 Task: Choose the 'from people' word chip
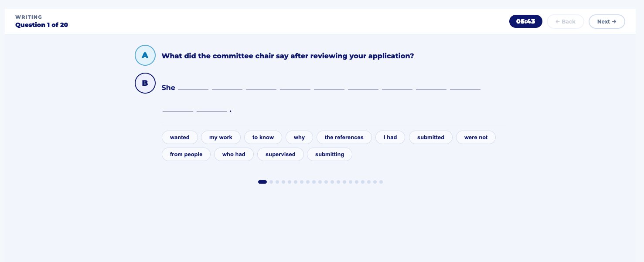coord(186,155)
